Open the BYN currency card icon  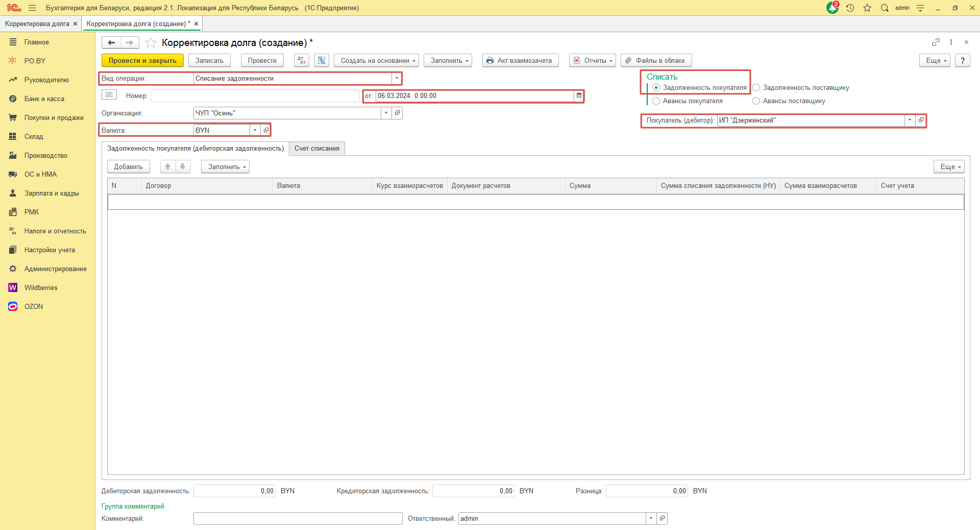(266, 130)
